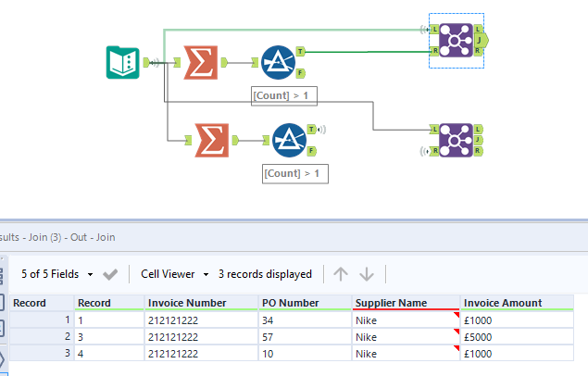Viewport: 588px width, 376px height.
Task: Click the Invoice Amount column header
Action: (x=515, y=303)
